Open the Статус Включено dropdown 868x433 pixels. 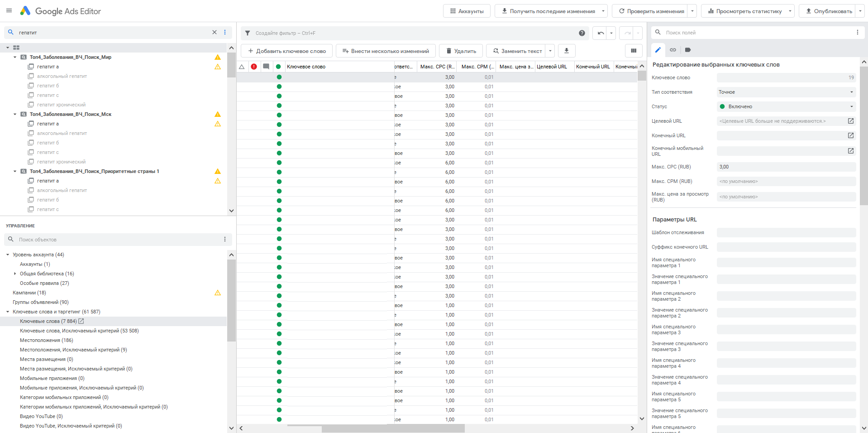pyautogui.click(x=786, y=106)
